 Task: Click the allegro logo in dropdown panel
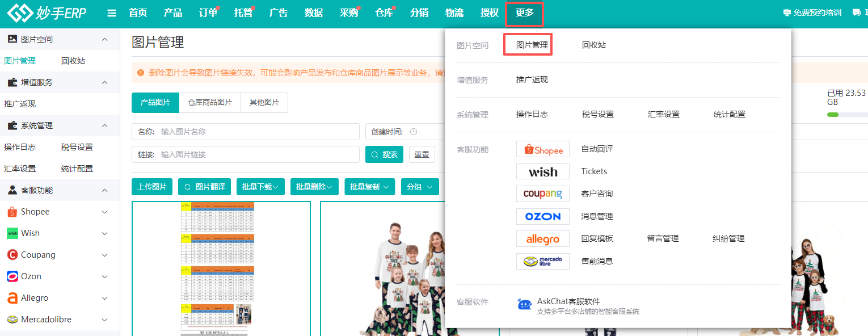tap(543, 239)
